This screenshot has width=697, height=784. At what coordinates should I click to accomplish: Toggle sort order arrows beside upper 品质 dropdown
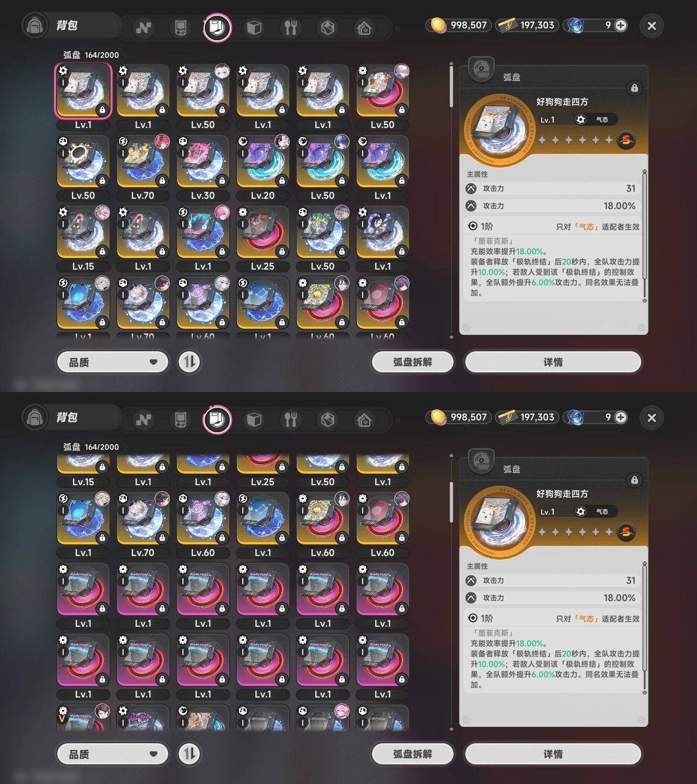pyautogui.click(x=189, y=362)
